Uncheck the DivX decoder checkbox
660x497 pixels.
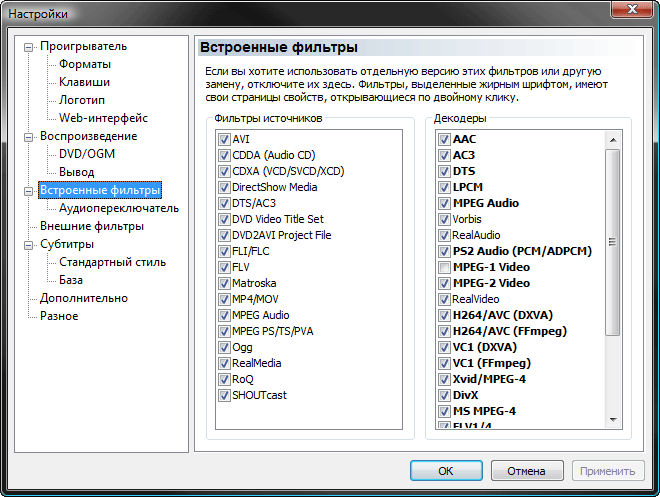click(x=444, y=395)
